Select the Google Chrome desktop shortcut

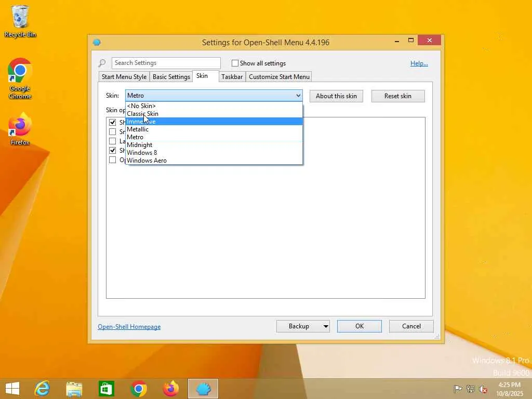(20, 78)
